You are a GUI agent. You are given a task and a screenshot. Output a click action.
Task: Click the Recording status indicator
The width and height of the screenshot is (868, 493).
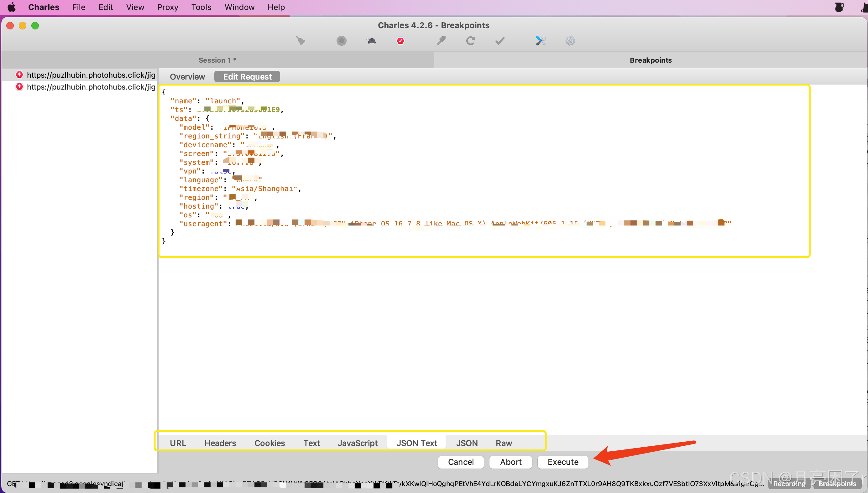(789, 484)
